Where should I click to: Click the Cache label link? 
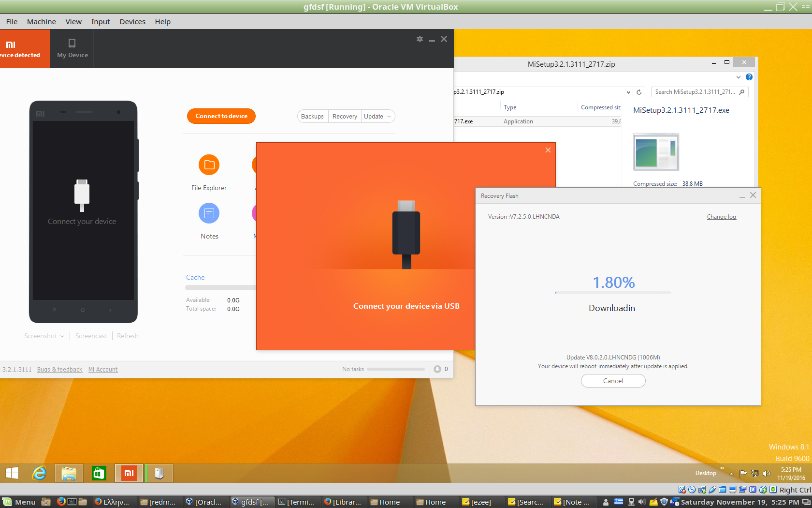(195, 277)
